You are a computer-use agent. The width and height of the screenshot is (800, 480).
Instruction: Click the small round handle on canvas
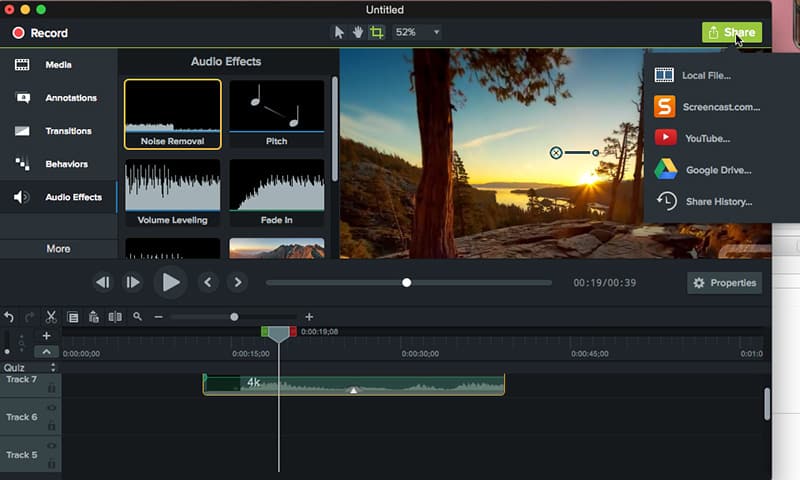click(x=595, y=153)
